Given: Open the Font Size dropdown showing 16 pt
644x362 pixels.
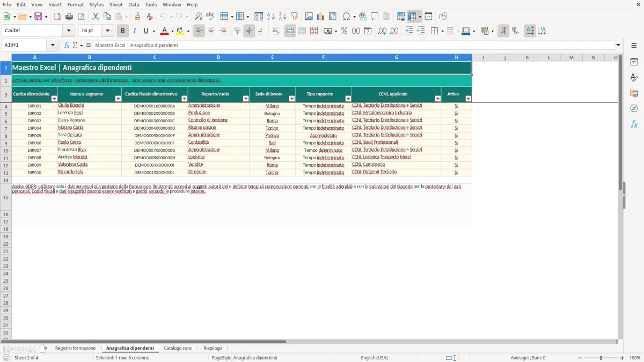Looking at the screenshot, I should 107,31.
